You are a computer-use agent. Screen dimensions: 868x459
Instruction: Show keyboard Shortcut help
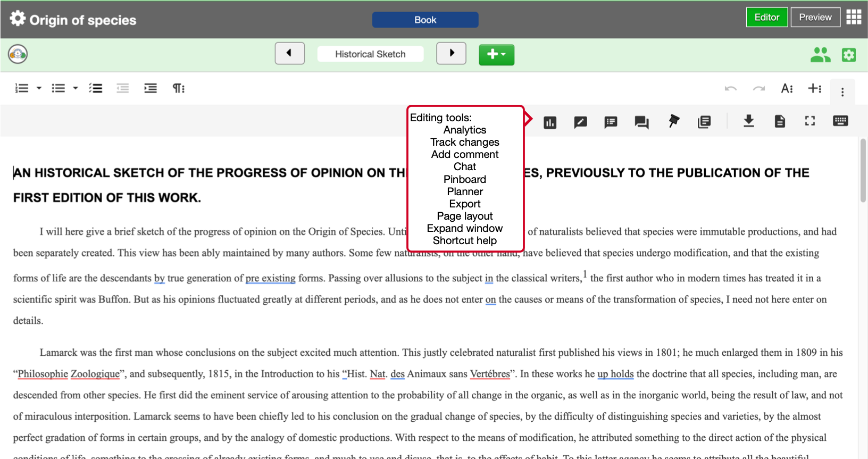tap(840, 121)
